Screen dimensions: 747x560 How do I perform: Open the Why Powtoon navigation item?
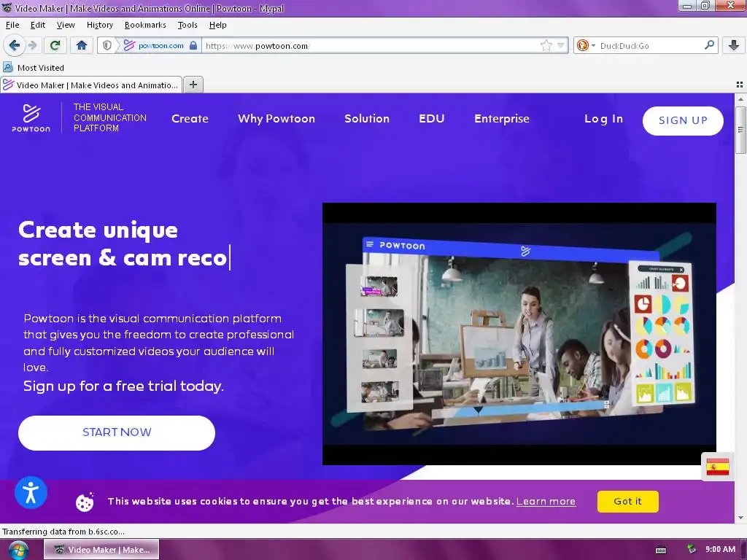coord(276,119)
